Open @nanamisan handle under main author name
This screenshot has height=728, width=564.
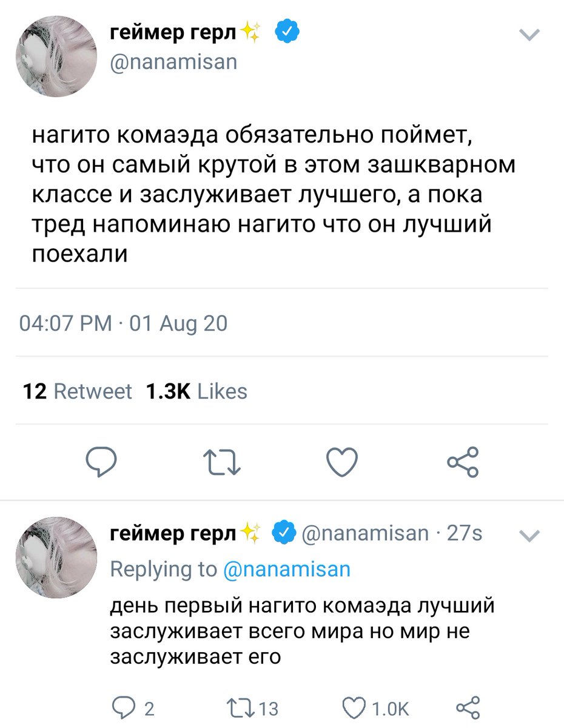click(173, 61)
